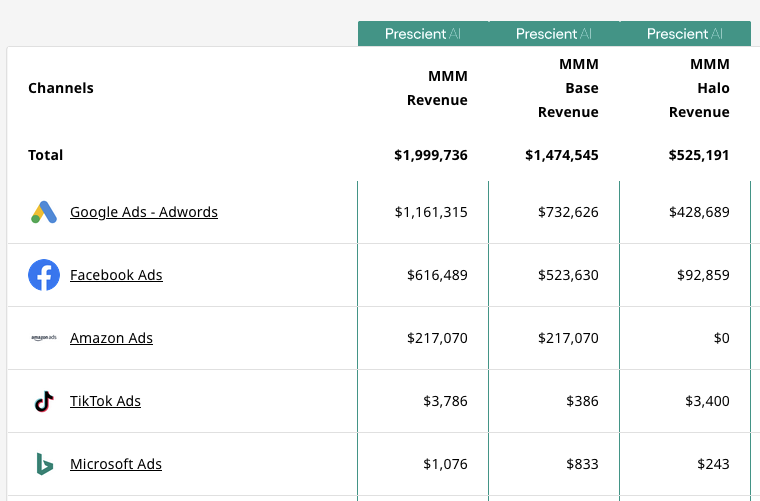Click the TikTok logo icon
Viewport: 760px width, 501px height.
tap(44, 401)
